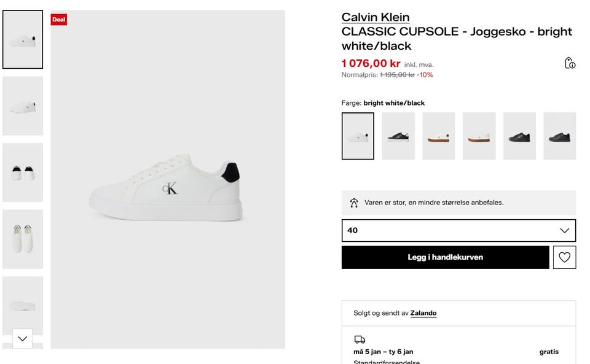Show the top-view thumbnail of both shoes

click(x=23, y=239)
